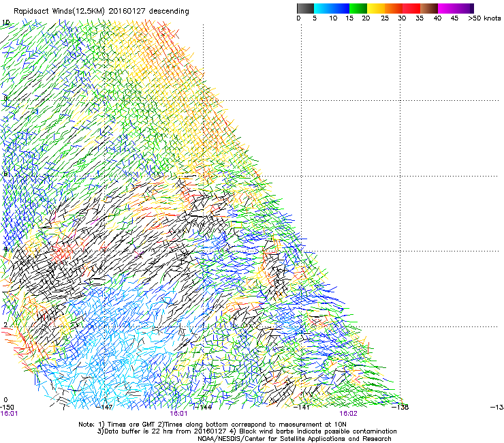Click the orange 25–30 knots legend color
Image resolution: width=504 pixels, height=443 pixels.
click(x=394, y=8)
